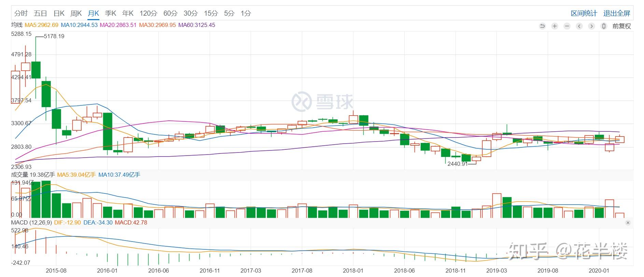The width and height of the screenshot is (644, 277).
Task: Open 区间统计 range statistics
Action: click(584, 13)
